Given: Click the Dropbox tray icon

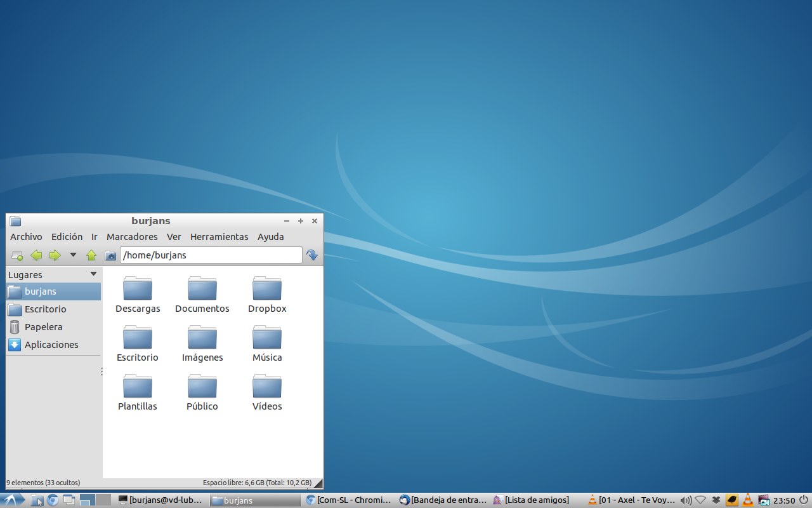Looking at the screenshot, I should 716,500.
